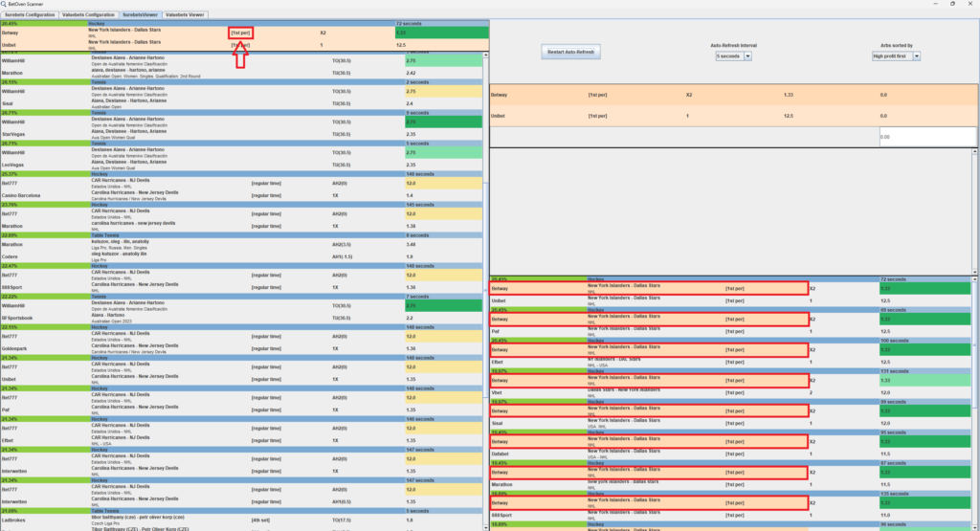The width and height of the screenshot is (980, 531).
Task: Select the 888Sport row in left list
Action: (241, 287)
